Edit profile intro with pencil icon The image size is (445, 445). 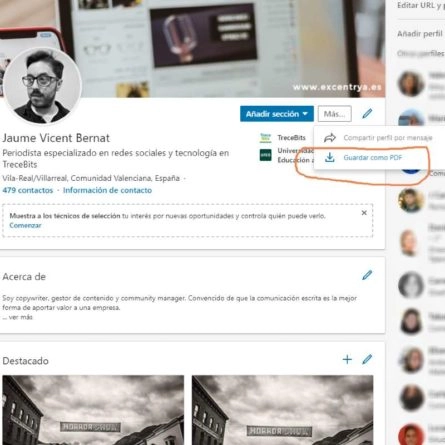click(367, 114)
